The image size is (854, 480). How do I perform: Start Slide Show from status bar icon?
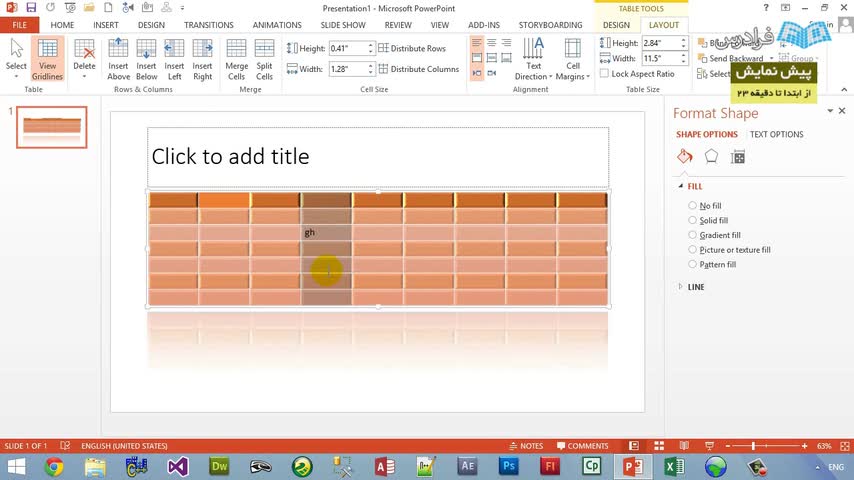coord(709,446)
